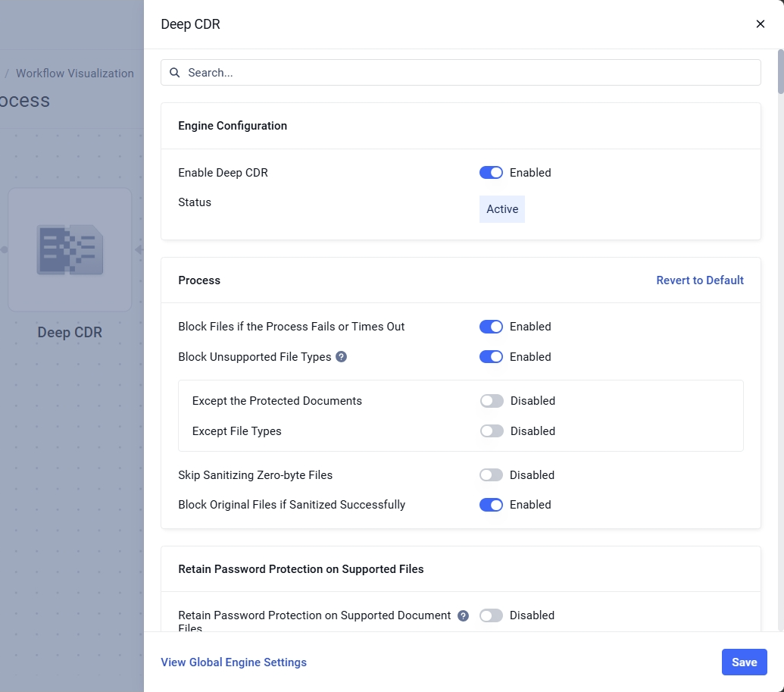Toggle Block Files if the Process Fails switch
The image size is (784, 692).
[x=491, y=327]
